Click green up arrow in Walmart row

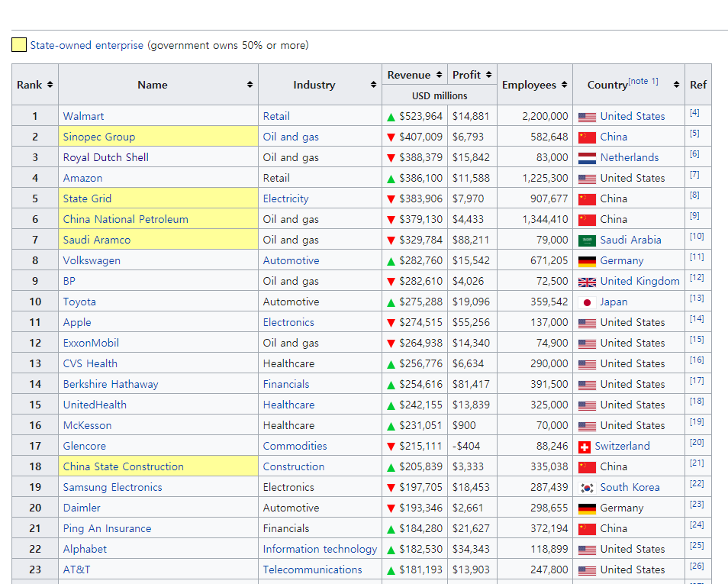(391, 117)
